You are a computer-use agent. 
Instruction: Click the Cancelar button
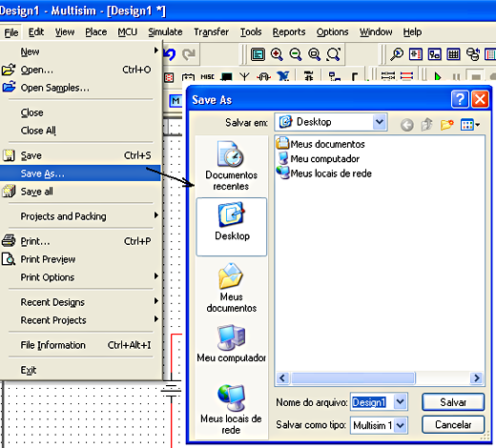tap(453, 424)
